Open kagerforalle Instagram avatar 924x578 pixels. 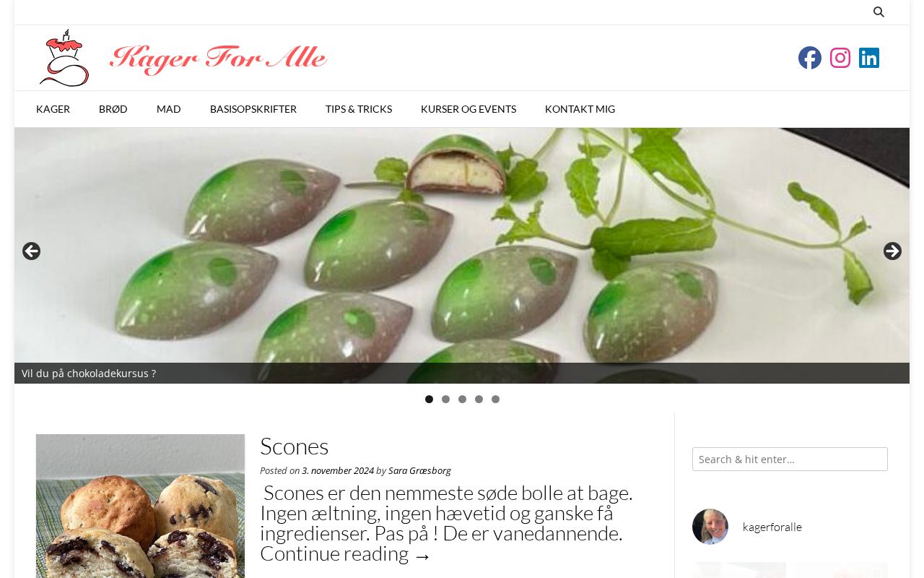(710, 527)
